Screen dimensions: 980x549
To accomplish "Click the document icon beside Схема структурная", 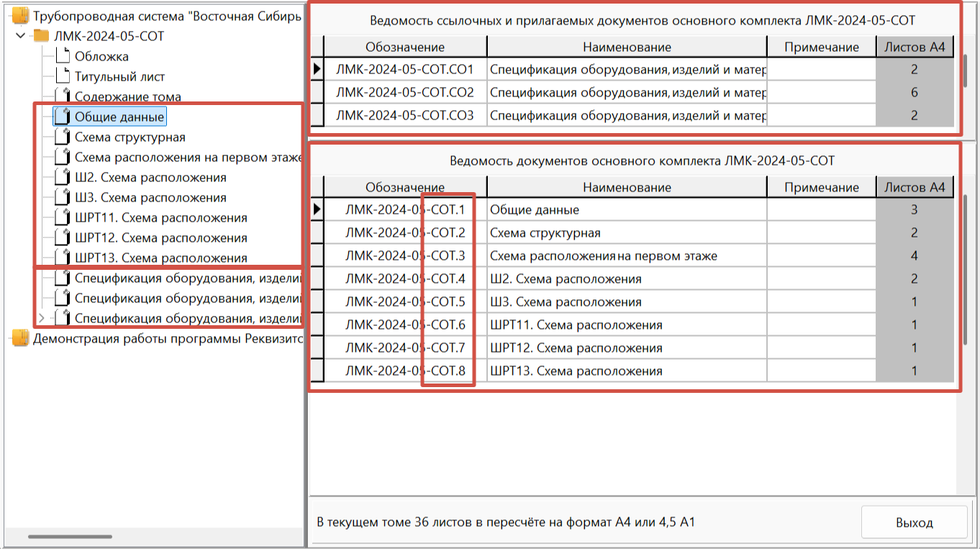I will click(x=63, y=137).
